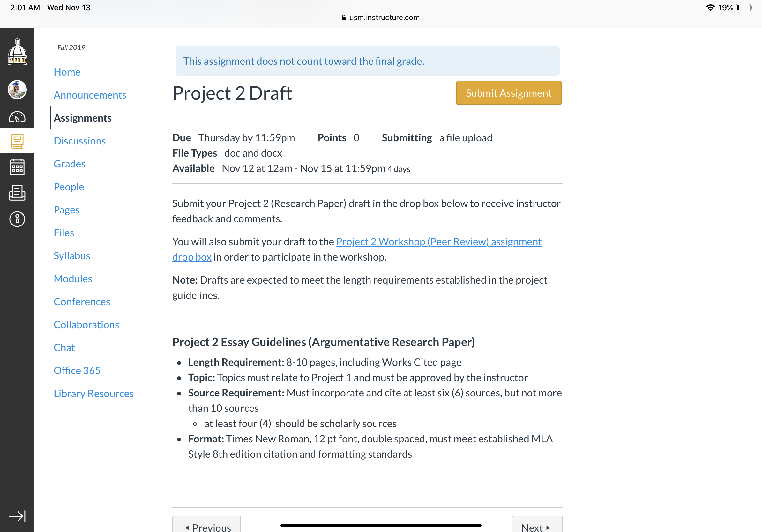The height and width of the screenshot is (532, 762).
Task: Open the Syllabus course link
Action: pos(72,256)
